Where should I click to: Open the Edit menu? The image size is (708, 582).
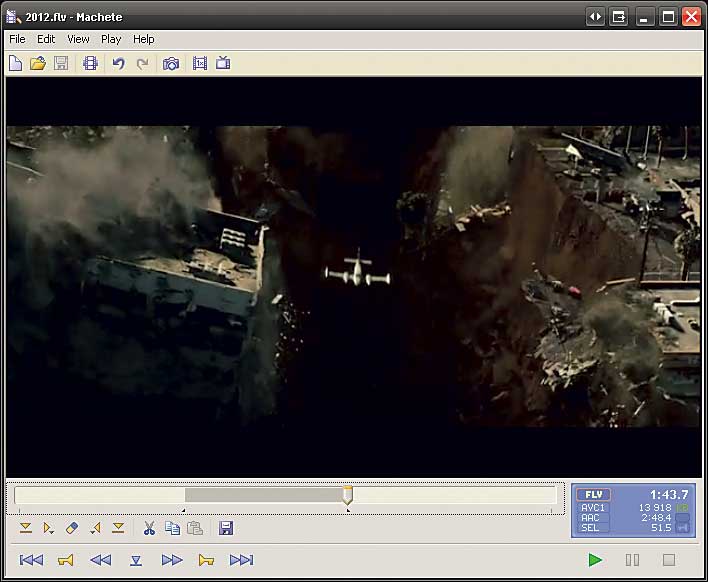[x=46, y=39]
